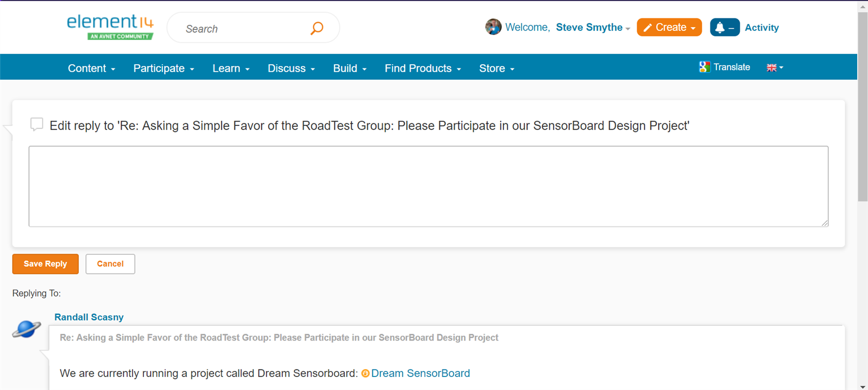The width and height of the screenshot is (868, 390).
Task: Open the Discuss menu
Action: 291,68
